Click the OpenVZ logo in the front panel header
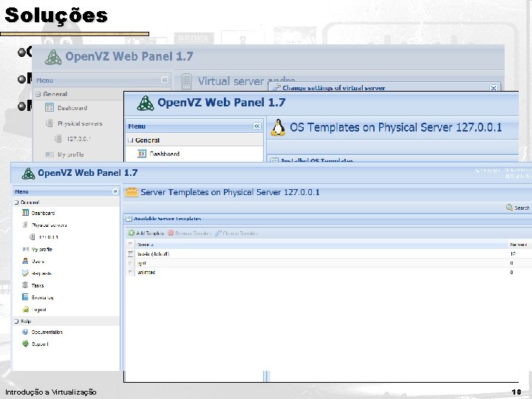The height and width of the screenshot is (399, 532). [28, 174]
